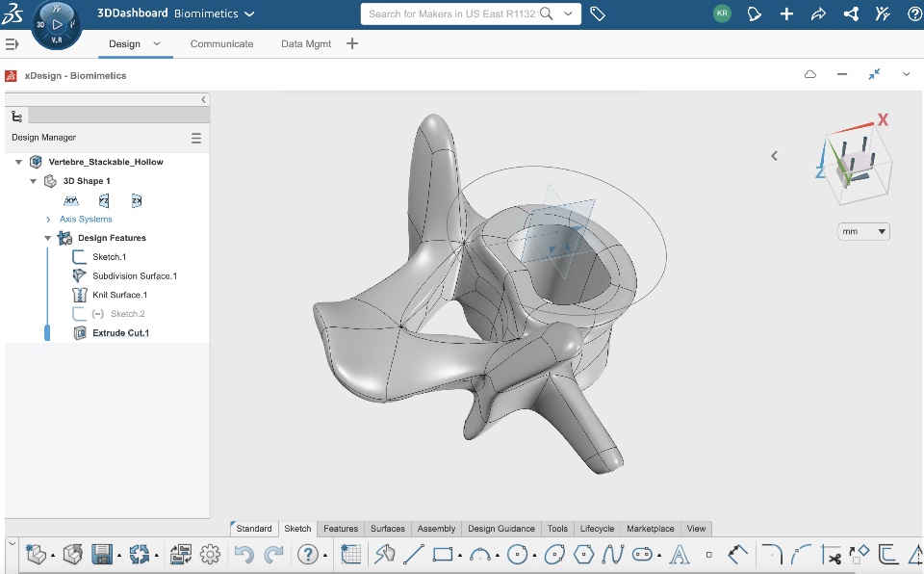Toggle the left navigation menu icon

pyautogui.click(x=12, y=43)
